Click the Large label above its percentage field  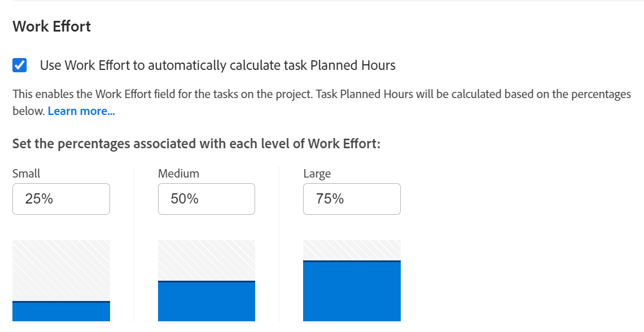317,174
